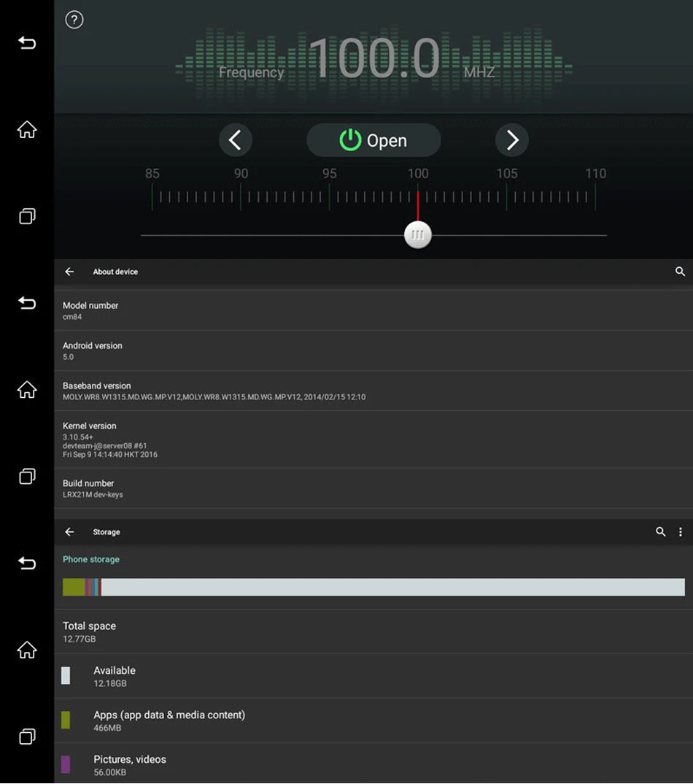Open Pictures, videos storage category
This screenshot has height=784, width=693.
373,764
